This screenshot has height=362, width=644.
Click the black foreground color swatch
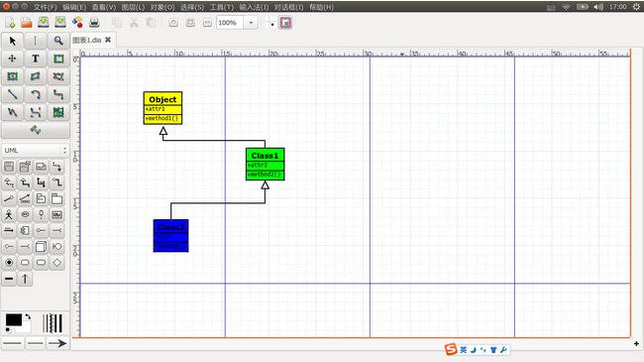point(13,319)
